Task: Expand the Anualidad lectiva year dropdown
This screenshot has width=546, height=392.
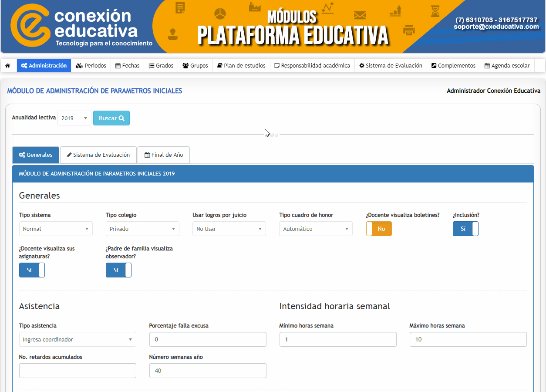Action: [x=74, y=118]
